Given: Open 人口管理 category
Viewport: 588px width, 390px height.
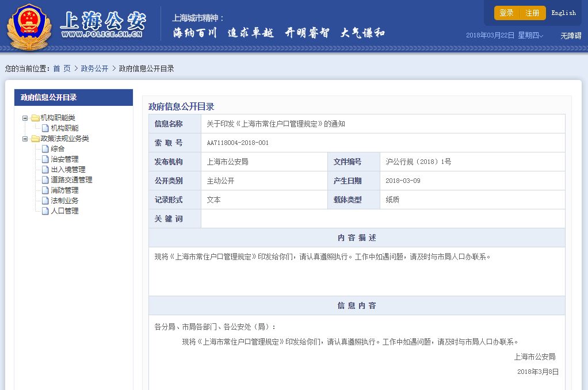Looking at the screenshot, I should [64, 211].
